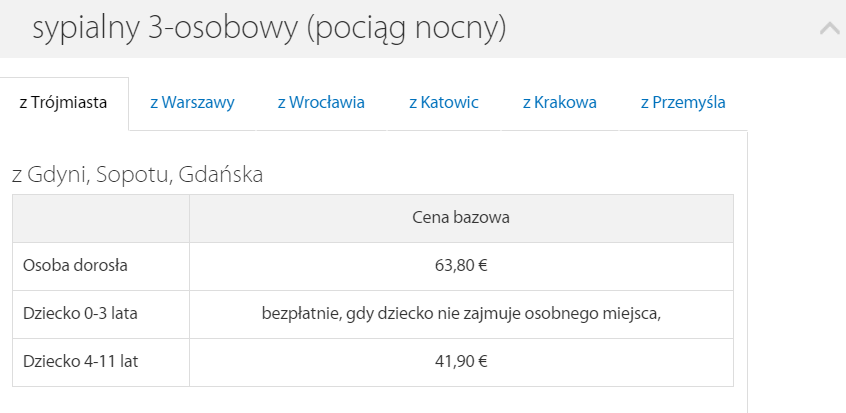Screen dimensions: 846x413
Task: View the "z Przemyśla" tab
Action: pyautogui.click(x=683, y=102)
